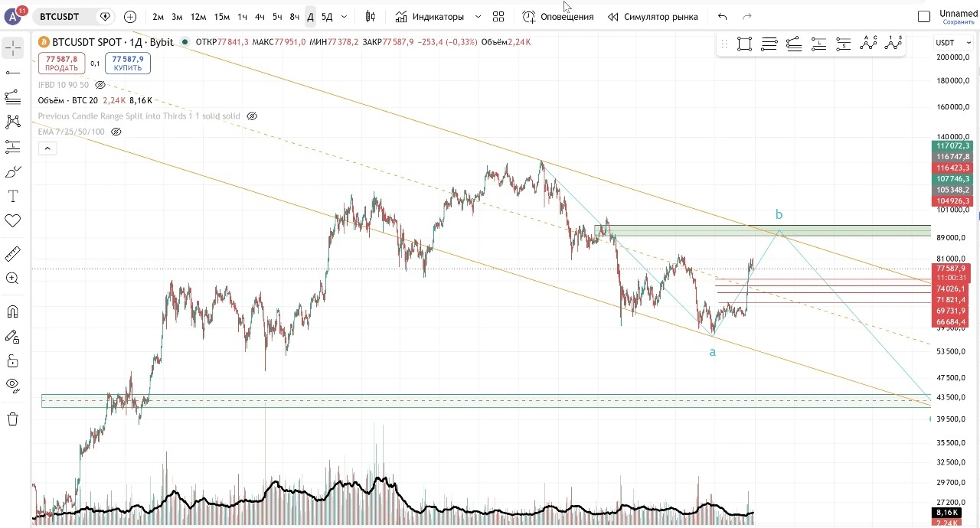Switch to the 4ч timeframe
This screenshot has width=980, height=528.
[260, 16]
